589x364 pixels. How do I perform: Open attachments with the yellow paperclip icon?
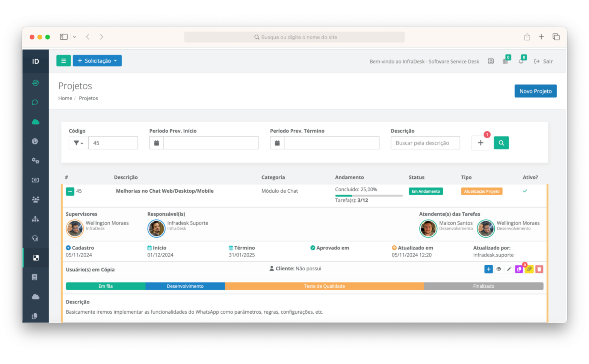[x=529, y=269]
